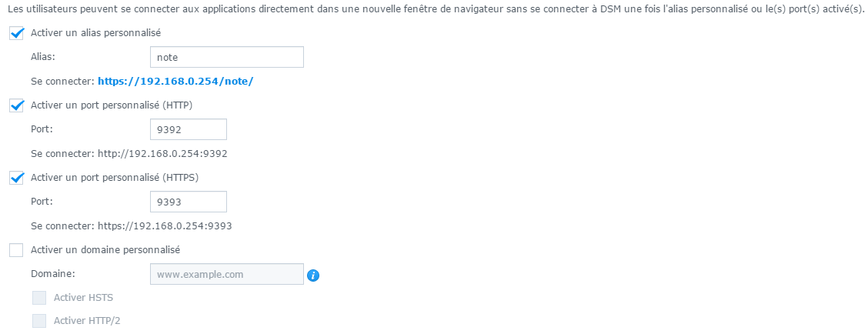This screenshot has height=334, width=868.
Task: Click the "Port:" label above the 9393 address
Action: pyautogui.click(x=42, y=201)
